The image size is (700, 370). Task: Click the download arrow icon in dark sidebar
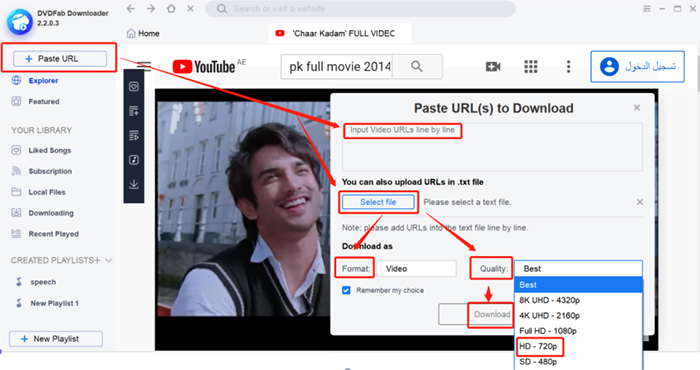[133, 184]
